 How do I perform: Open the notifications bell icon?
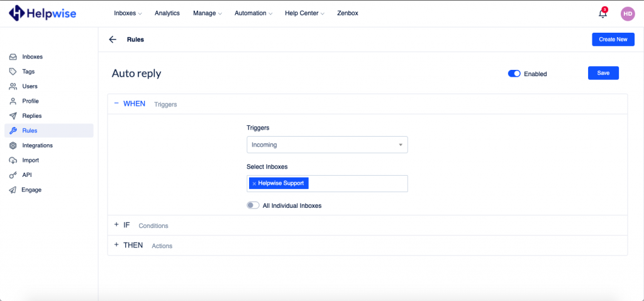602,13
